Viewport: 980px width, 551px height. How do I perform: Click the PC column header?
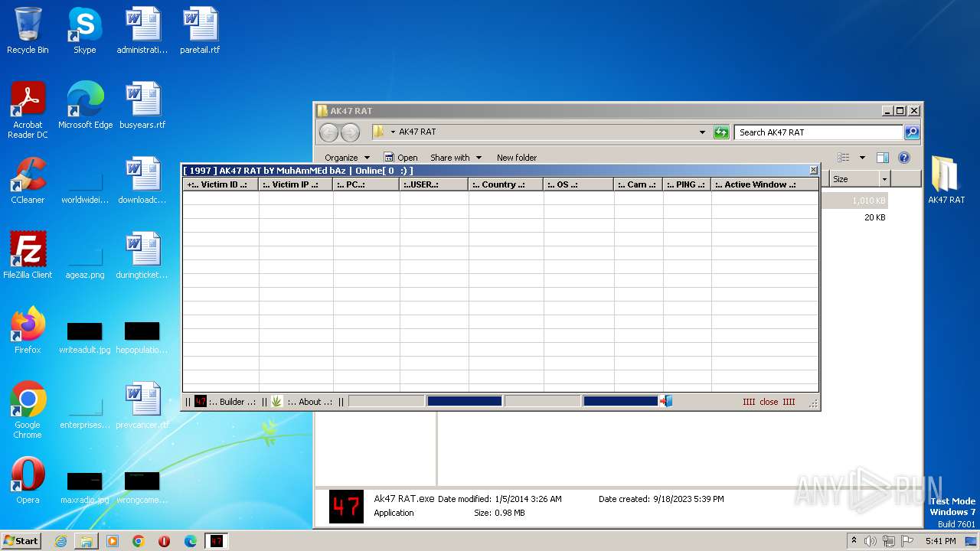coord(367,184)
